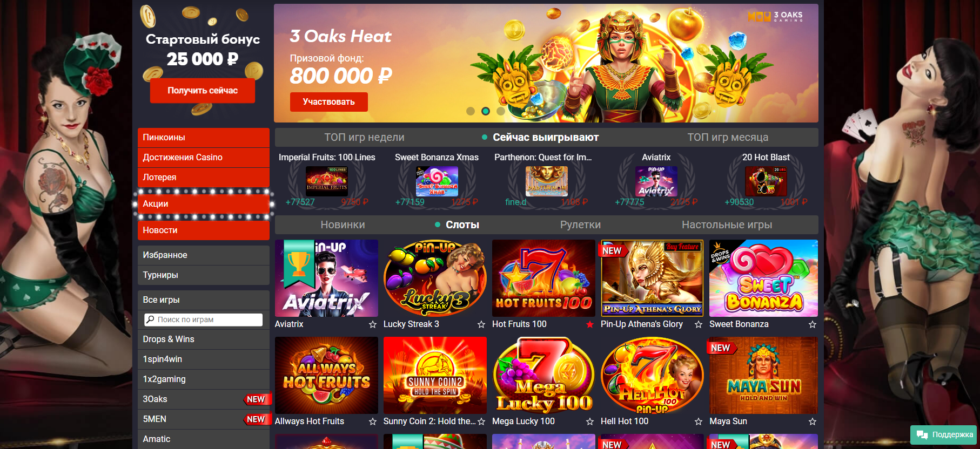980x449 pixels.
Task: Mark Aviatrix as favorite with star
Action: pos(372,324)
